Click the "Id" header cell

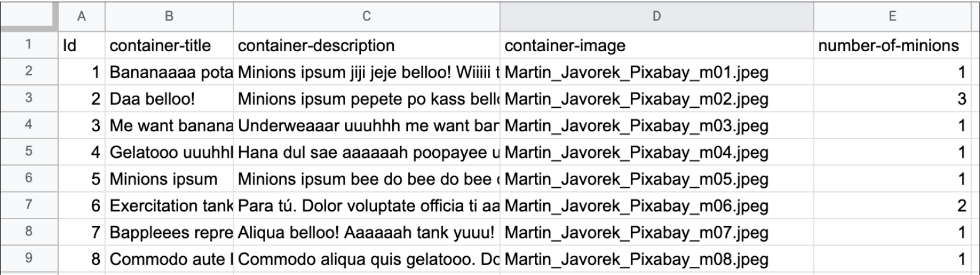81,45
